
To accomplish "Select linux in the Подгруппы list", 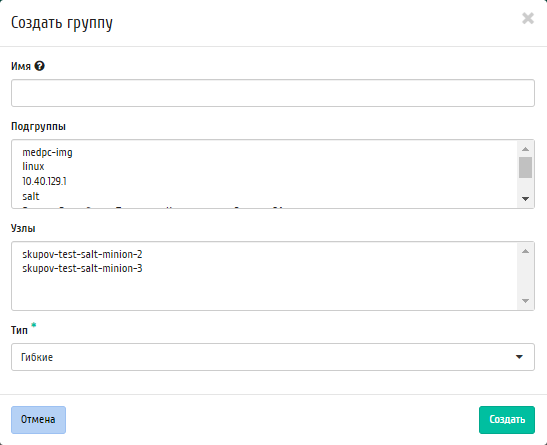I will 33,166.
